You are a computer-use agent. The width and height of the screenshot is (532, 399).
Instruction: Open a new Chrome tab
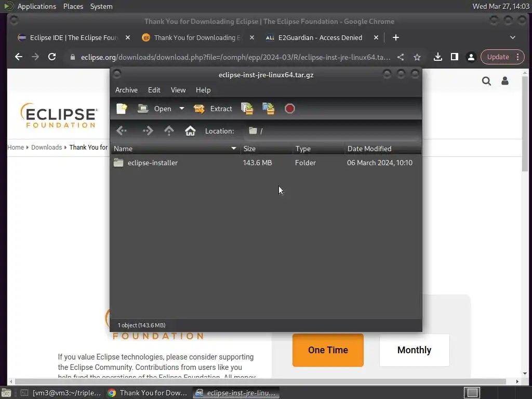(x=395, y=37)
